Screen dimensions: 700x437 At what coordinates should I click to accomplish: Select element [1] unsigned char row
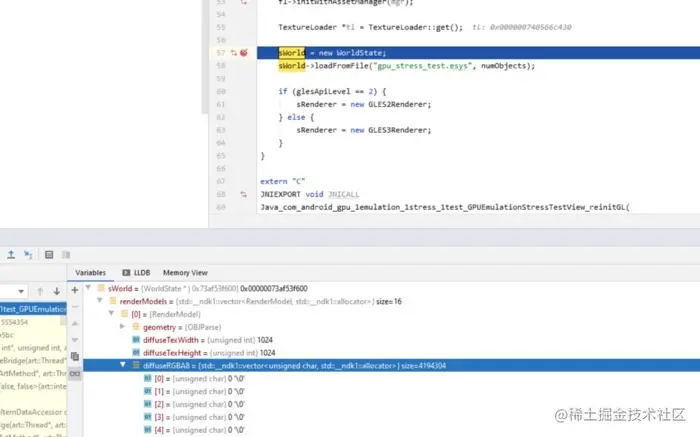pyautogui.click(x=392, y=391)
